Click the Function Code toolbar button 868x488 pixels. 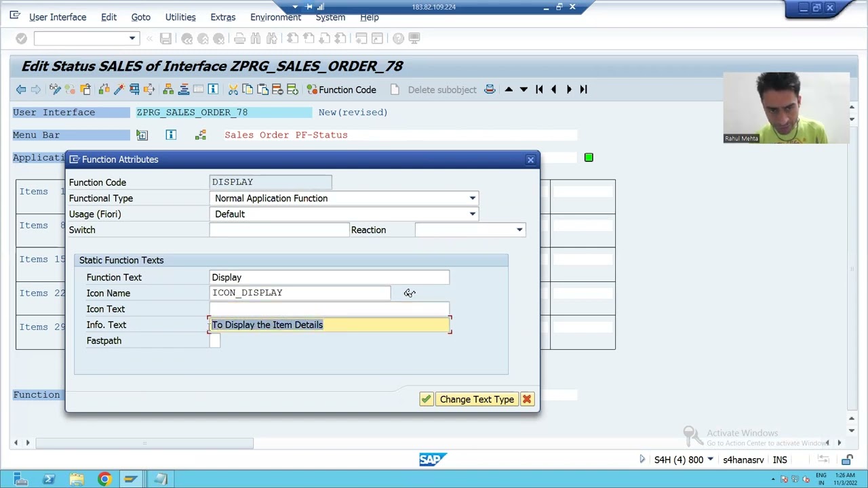341,89
